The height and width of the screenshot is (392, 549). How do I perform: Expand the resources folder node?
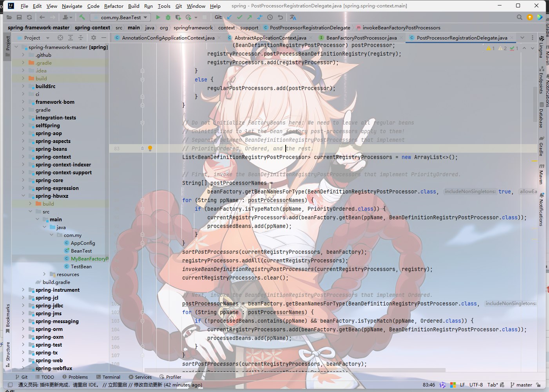[44, 275]
